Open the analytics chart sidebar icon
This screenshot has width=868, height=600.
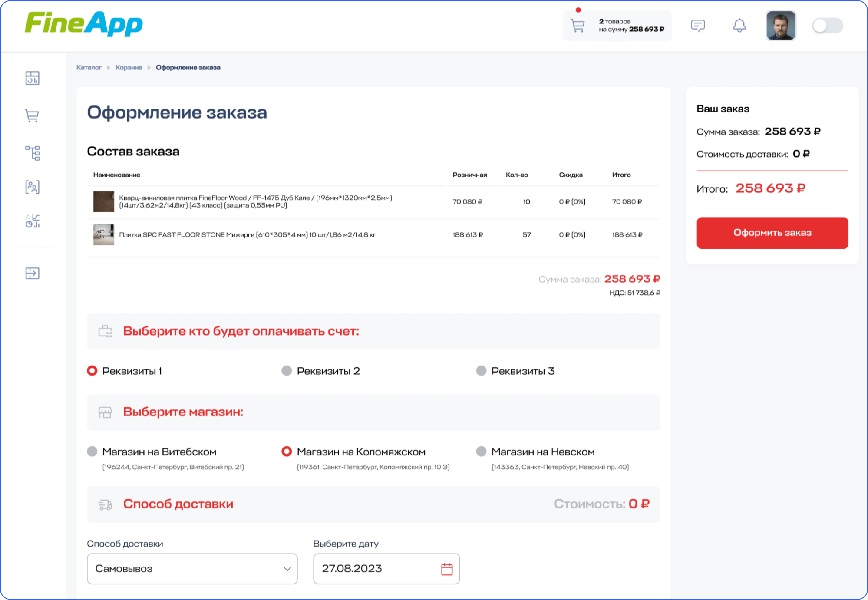point(32,221)
